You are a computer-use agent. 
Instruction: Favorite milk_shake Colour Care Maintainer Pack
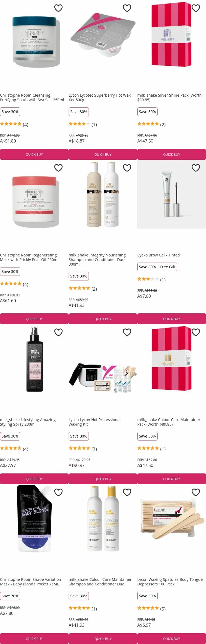click(196, 332)
